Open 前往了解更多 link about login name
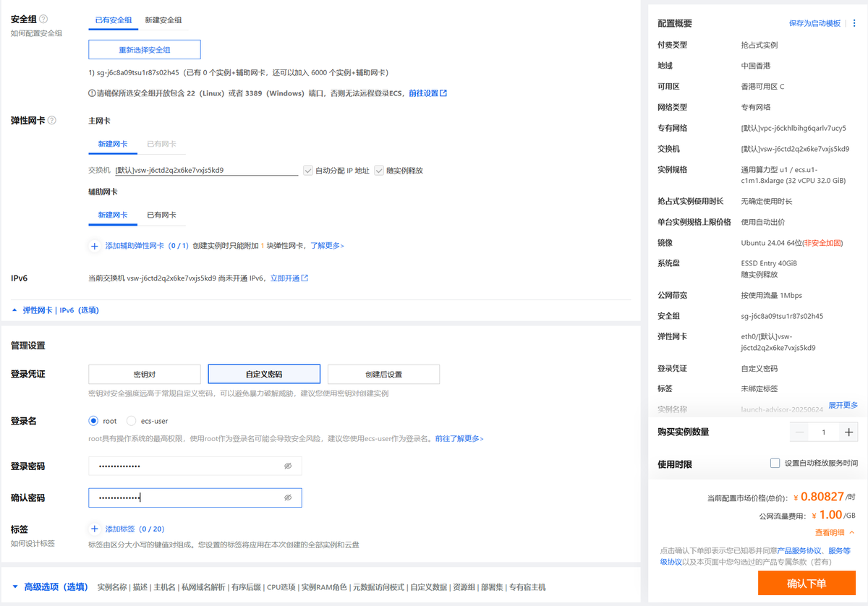The width and height of the screenshot is (868, 606). point(459,438)
